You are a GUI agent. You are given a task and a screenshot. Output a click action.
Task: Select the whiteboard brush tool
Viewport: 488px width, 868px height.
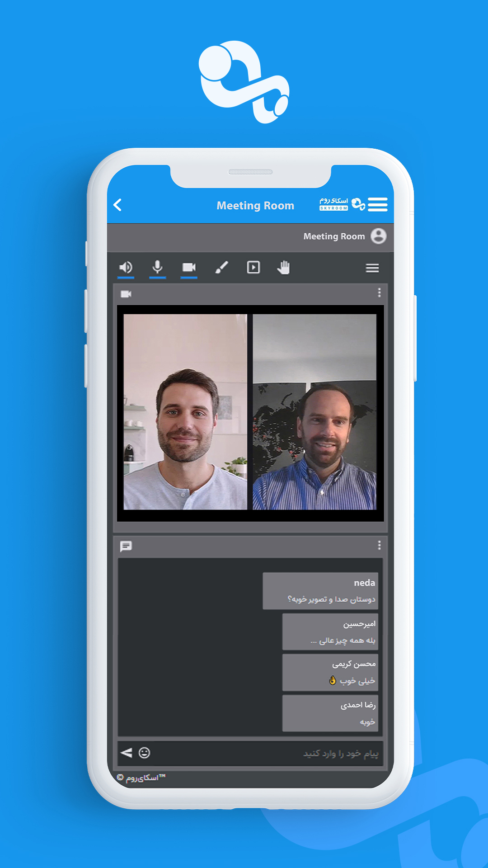click(221, 268)
